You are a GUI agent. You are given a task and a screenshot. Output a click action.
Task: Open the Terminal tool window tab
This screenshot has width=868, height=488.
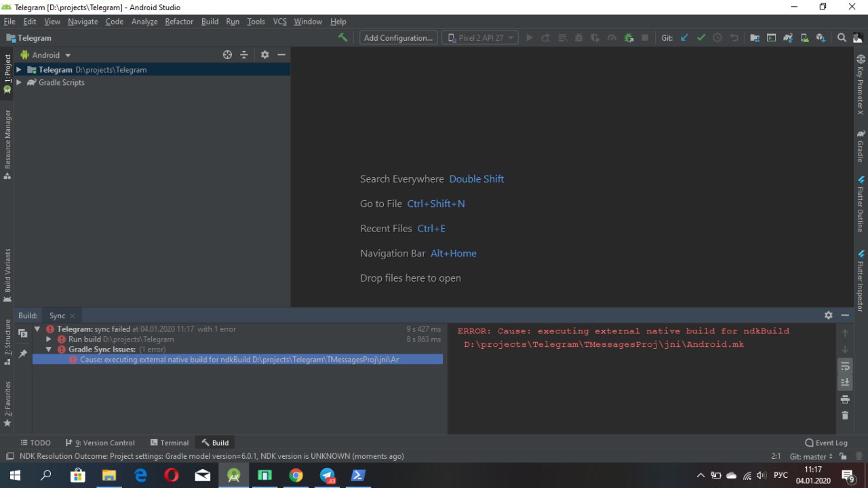click(x=169, y=443)
